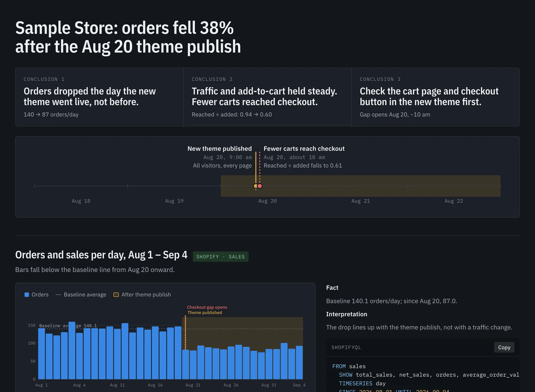
Task: Click the Aug 19 label on the event timeline
Action: pyautogui.click(x=174, y=201)
